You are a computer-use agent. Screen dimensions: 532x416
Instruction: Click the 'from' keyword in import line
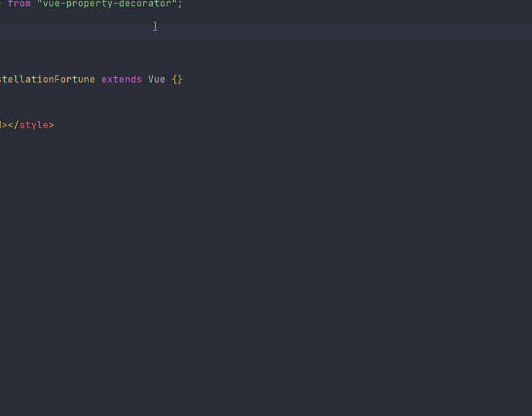point(19,4)
